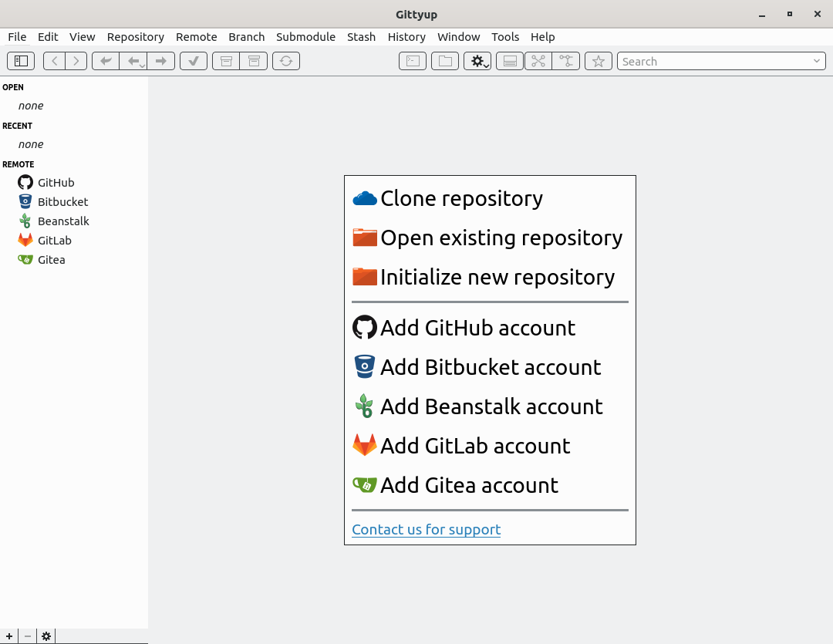Open the Remote menu

pyautogui.click(x=197, y=37)
